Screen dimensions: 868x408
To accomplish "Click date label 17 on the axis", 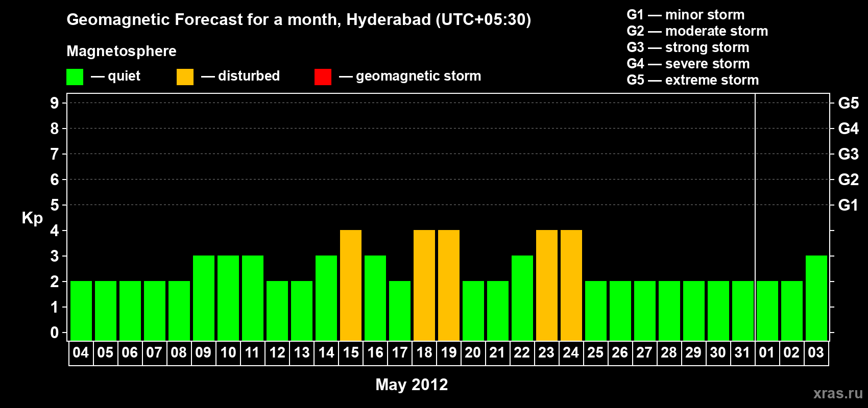I will pos(400,352).
